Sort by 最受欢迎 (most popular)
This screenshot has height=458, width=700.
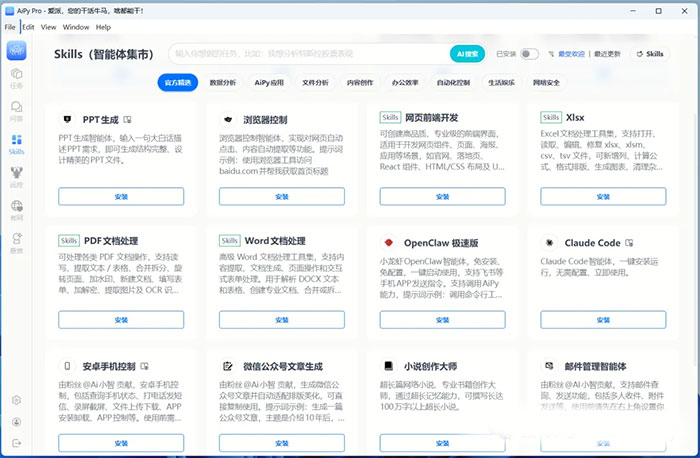pyautogui.click(x=570, y=54)
